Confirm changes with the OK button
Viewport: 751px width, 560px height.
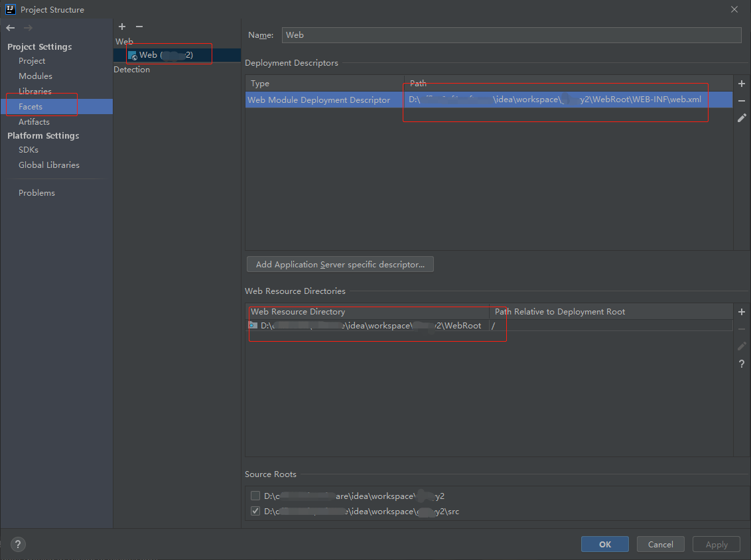[x=604, y=543]
